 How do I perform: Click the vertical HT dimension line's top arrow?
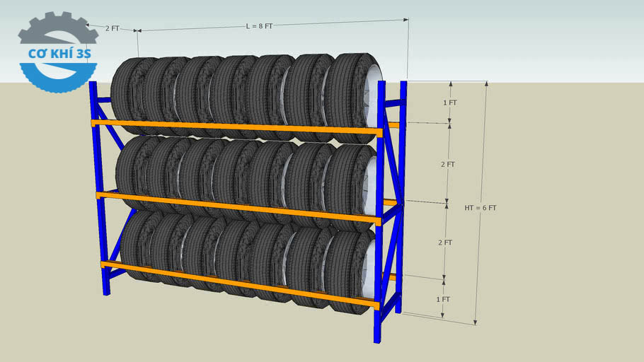pos(486,85)
